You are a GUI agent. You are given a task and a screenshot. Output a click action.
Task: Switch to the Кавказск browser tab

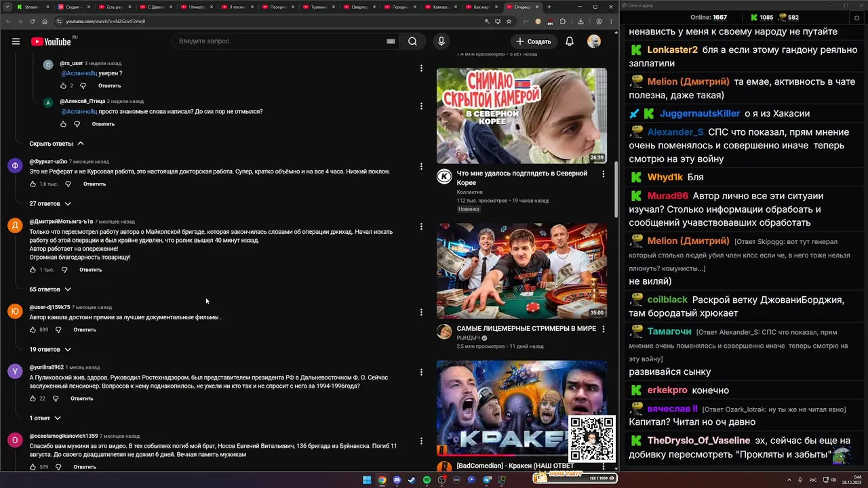pyautogui.click(x=441, y=7)
